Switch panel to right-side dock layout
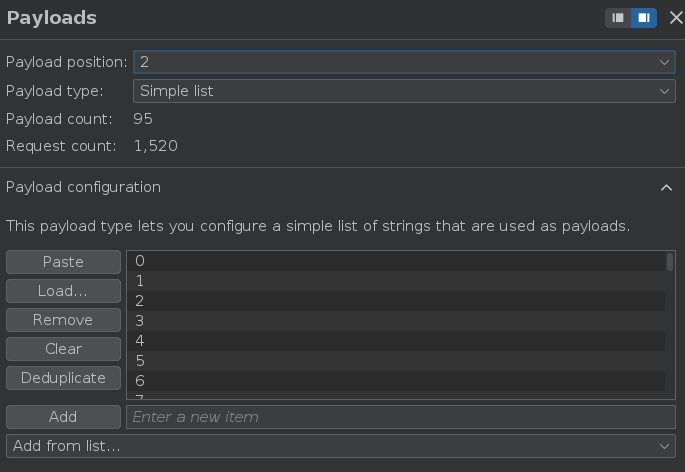 pyautogui.click(x=644, y=18)
